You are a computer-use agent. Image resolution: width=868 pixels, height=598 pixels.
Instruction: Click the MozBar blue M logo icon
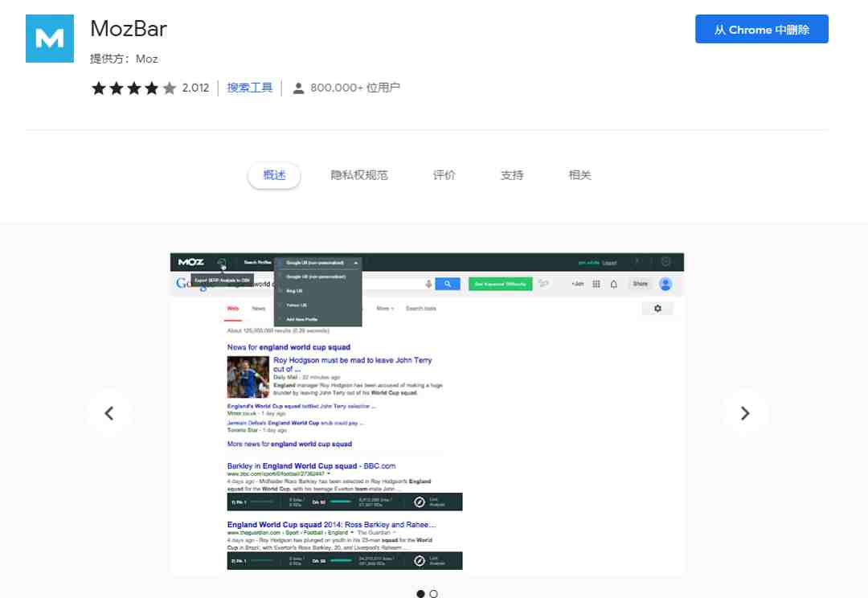(x=49, y=39)
